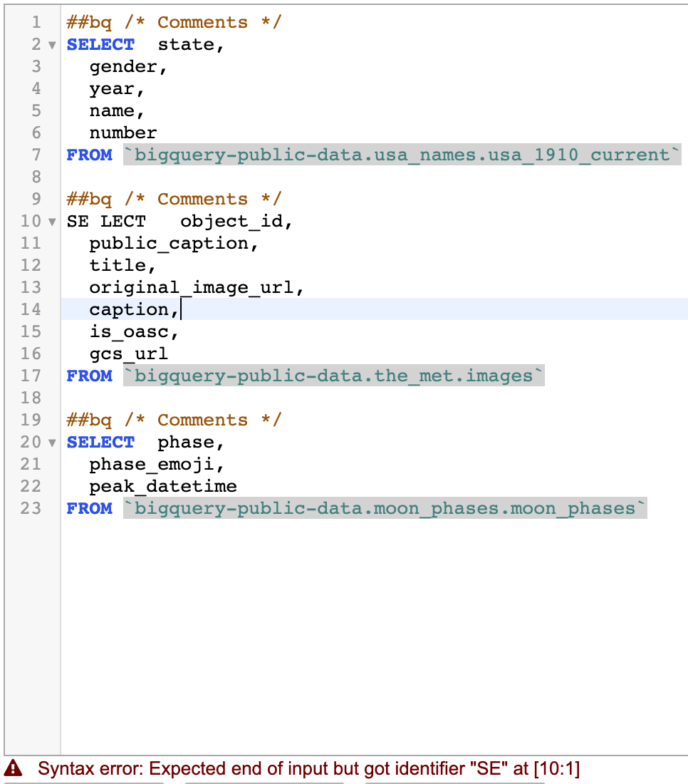Click 'gcs_url' column text

(128, 354)
